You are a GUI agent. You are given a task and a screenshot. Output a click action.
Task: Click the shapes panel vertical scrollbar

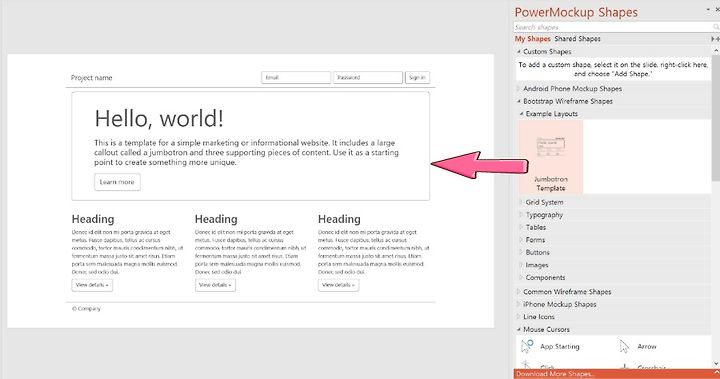(716, 117)
